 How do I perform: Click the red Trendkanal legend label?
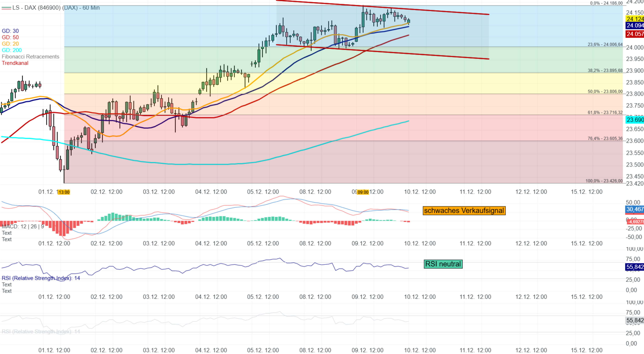point(15,63)
